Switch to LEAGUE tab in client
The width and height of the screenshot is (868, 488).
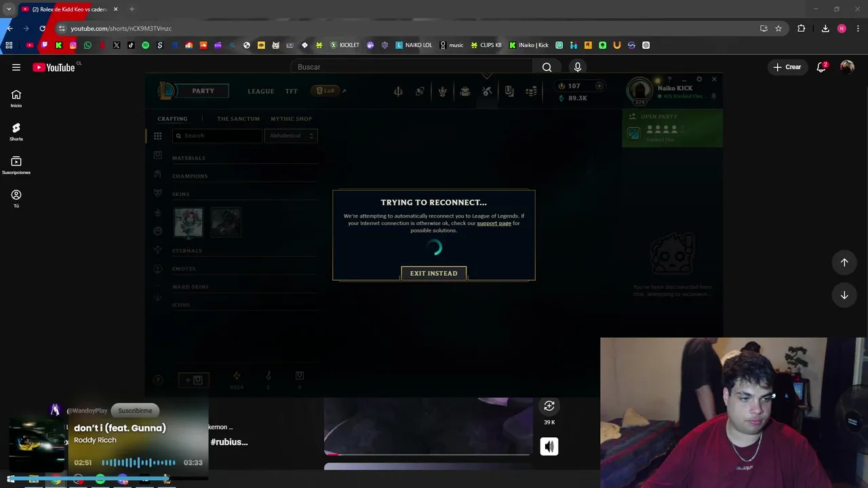click(x=260, y=91)
